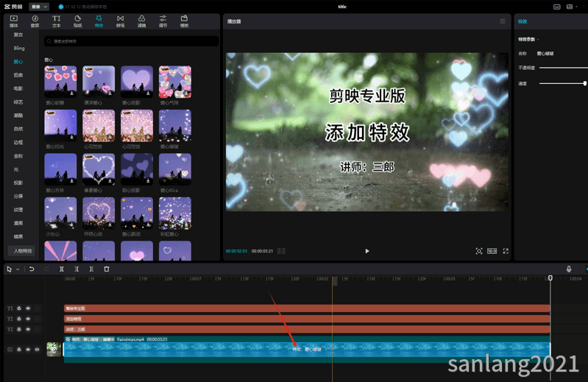
Task: Select the 扭曲 effect category
Action: [18, 75]
